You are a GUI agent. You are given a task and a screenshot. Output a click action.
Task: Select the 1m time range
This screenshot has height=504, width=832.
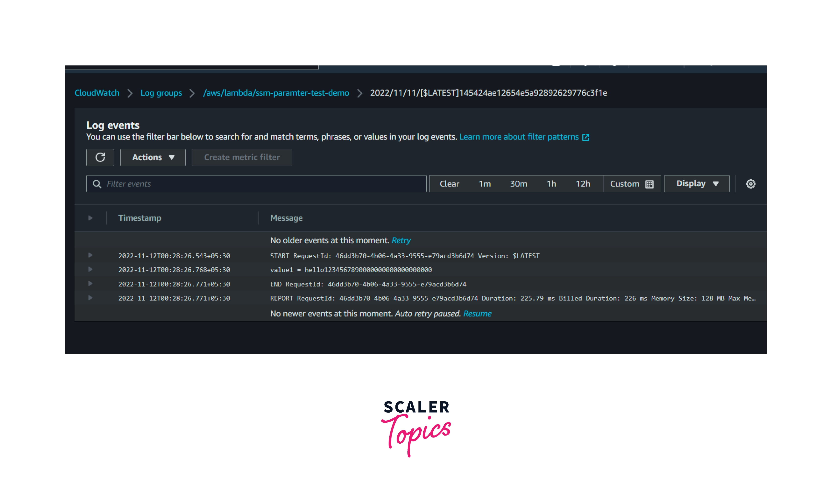[485, 184]
